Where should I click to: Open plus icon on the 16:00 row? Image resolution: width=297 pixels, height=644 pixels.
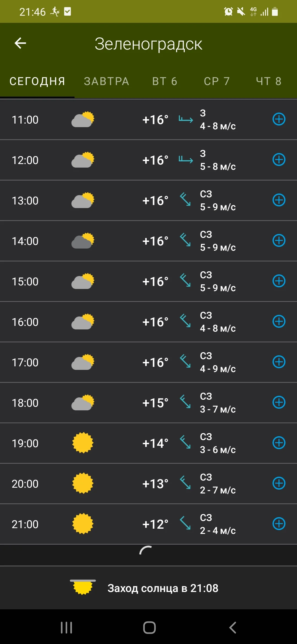tap(279, 321)
